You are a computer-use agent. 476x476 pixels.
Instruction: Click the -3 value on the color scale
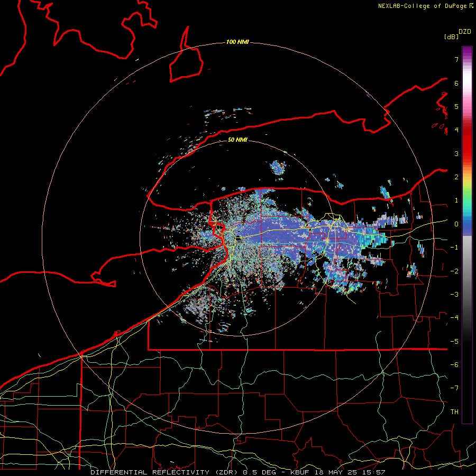point(454,295)
